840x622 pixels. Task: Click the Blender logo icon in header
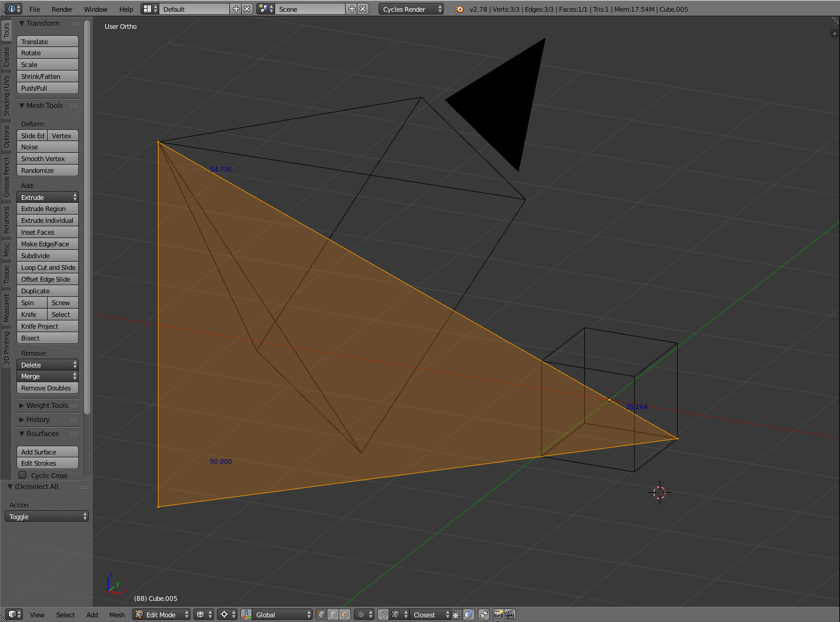(x=459, y=9)
